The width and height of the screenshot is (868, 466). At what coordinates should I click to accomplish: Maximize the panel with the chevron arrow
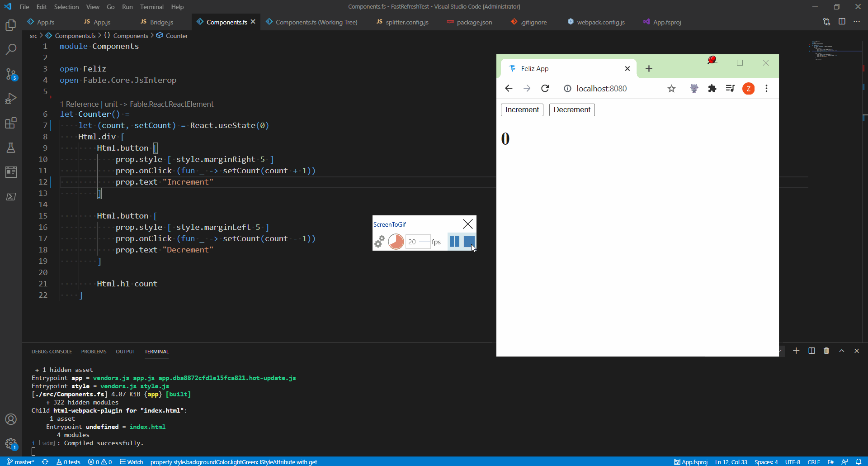[x=842, y=351]
